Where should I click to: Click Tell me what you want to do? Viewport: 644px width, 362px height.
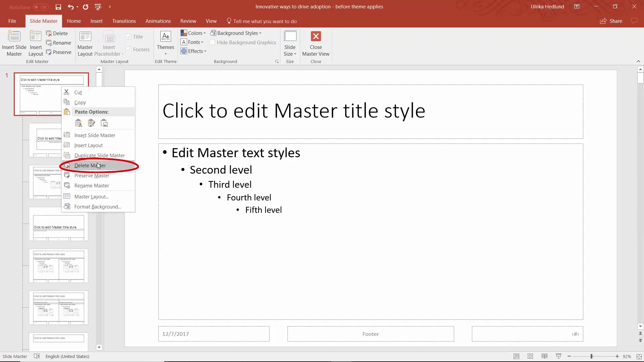pyautogui.click(x=262, y=21)
